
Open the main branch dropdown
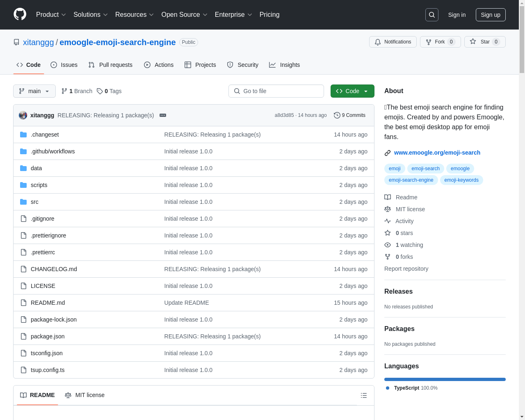34,91
